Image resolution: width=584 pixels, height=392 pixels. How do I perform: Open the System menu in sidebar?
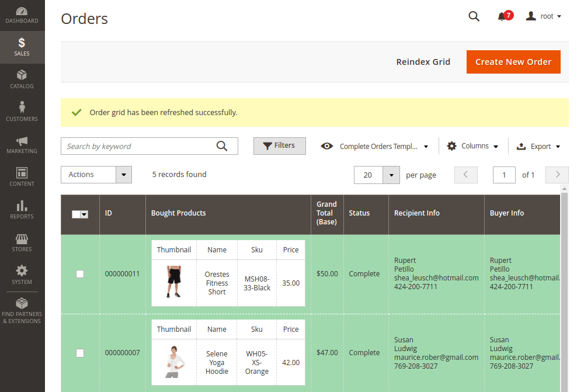point(22,275)
